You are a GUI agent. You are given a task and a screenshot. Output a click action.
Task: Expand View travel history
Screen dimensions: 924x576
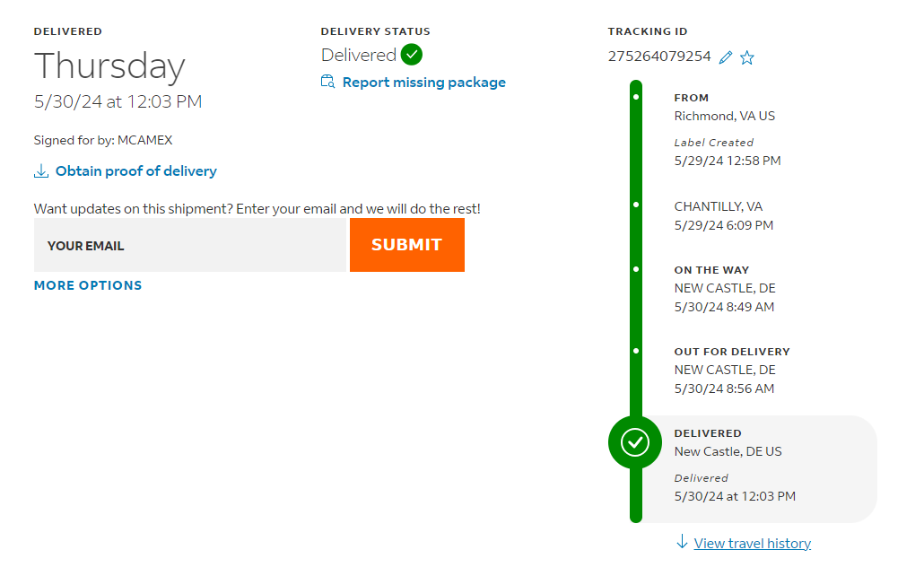pyautogui.click(x=752, y=543)
